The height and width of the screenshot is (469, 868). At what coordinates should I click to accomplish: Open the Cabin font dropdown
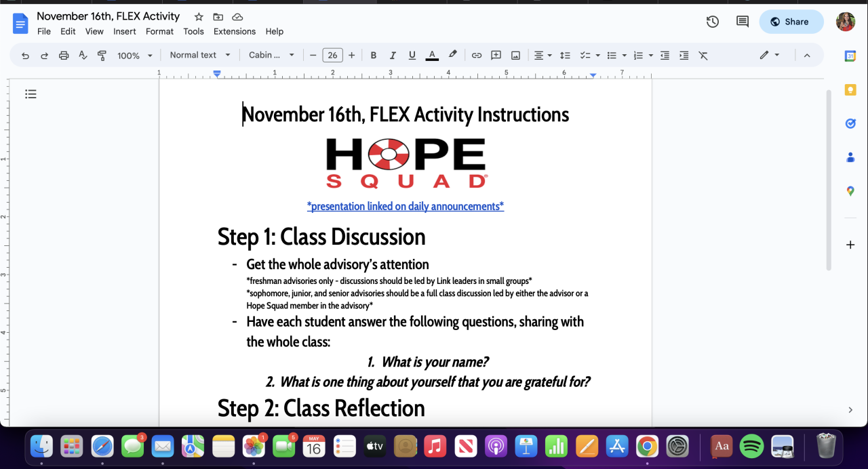pos(271,56)
